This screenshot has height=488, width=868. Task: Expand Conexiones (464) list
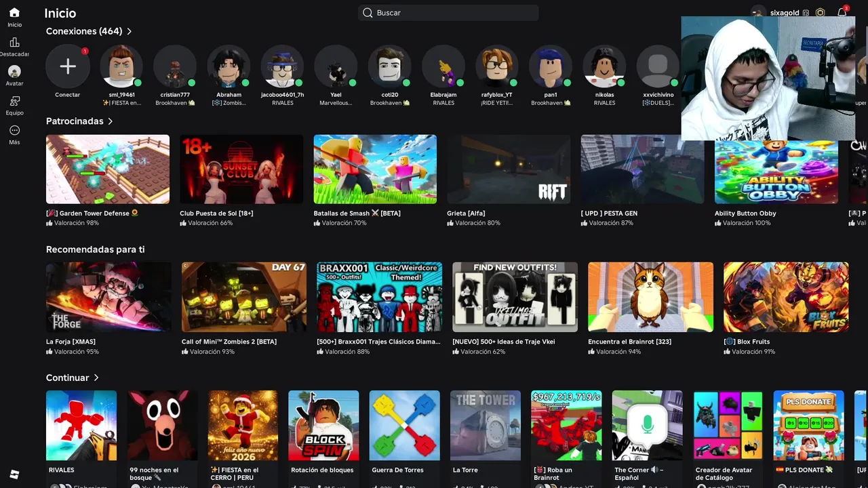[89, 31]
